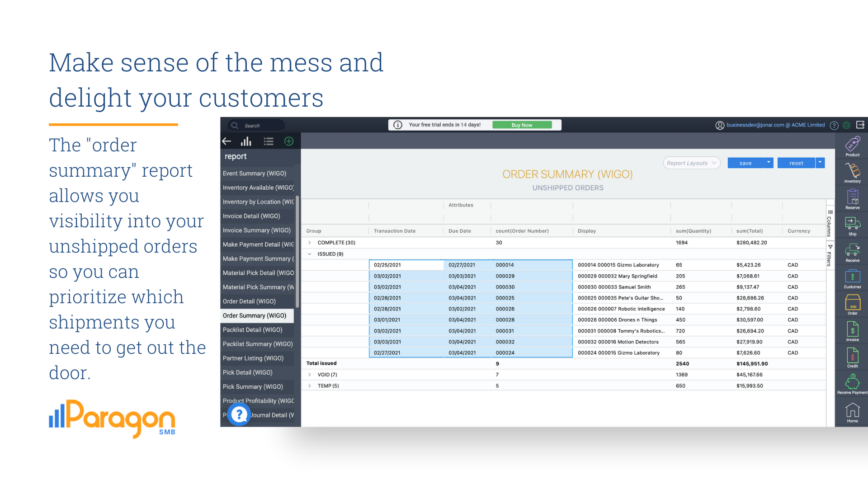This screenshot has width=868, height=488.
Task: Click the user account avatar icon
Action: pos(720,125)
